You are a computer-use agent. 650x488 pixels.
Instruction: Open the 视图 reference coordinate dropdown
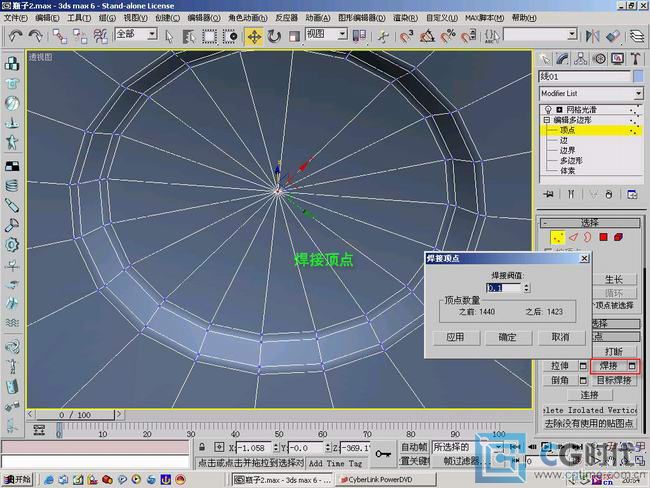click(342, 34)
